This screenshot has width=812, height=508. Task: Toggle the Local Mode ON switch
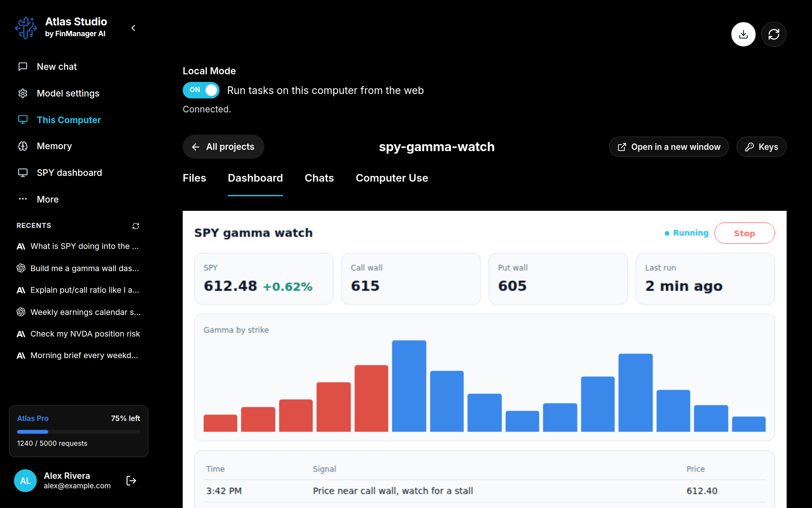201,90
